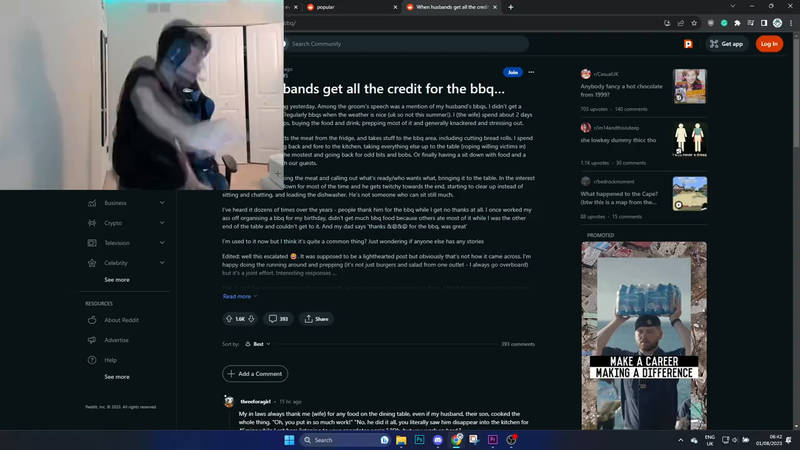Open File Explorer from the taskbar
The height and width of the screenshot is (450, 800).
401,440
